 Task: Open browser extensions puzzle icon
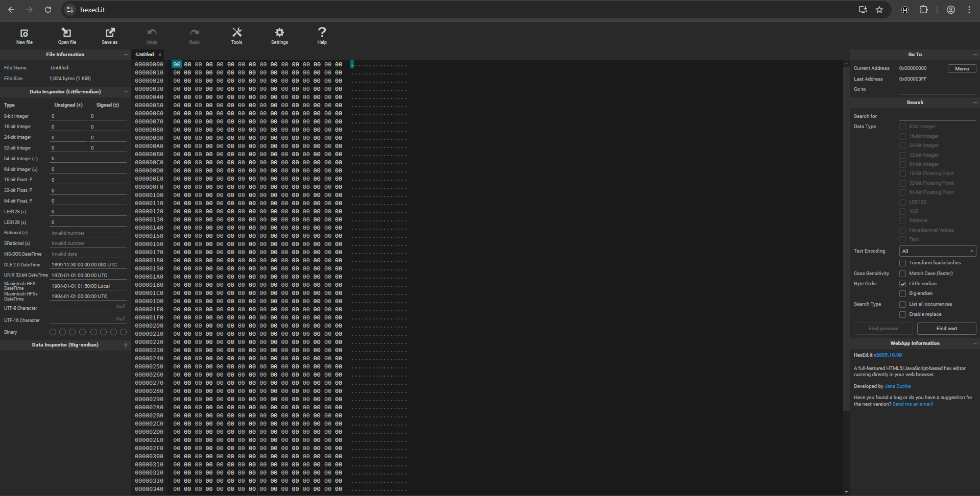coord(923,10)
